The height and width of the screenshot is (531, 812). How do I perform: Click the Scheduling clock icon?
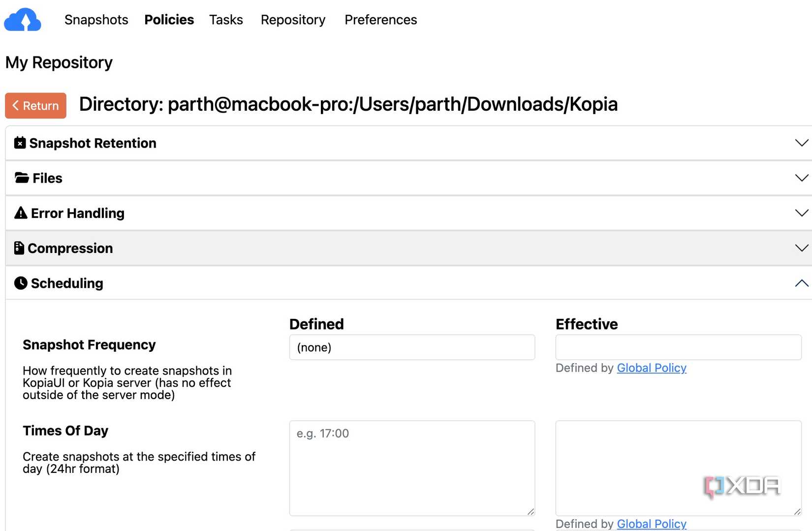click(21, 283)
